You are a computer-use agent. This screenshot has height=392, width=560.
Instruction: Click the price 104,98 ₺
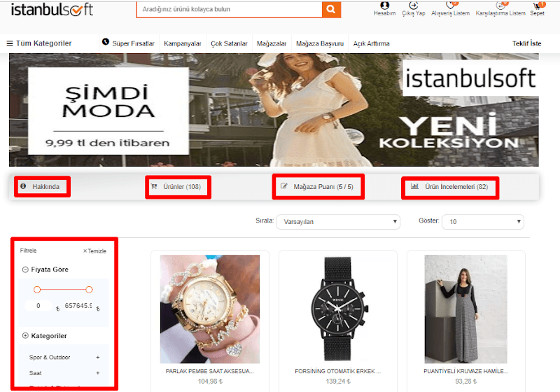coord(210,381)
